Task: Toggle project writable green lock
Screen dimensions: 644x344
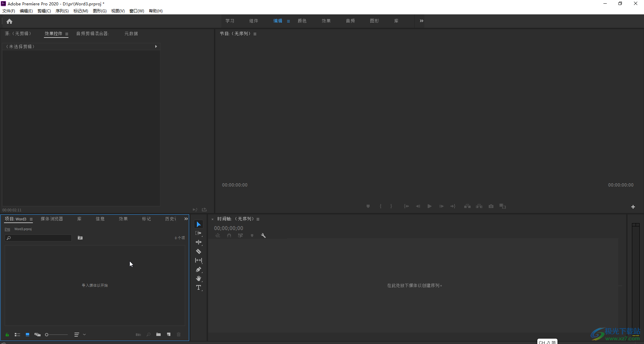Action: point(7,335)
